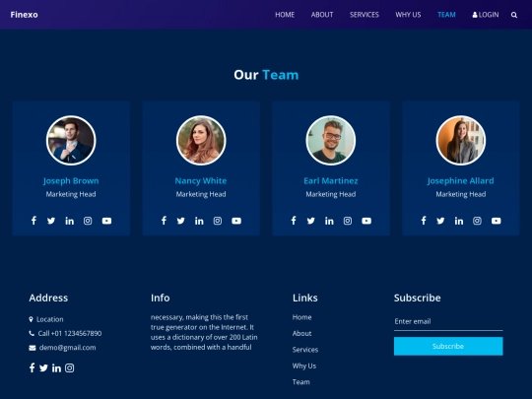The width and height of the screenshot is (532, 399).
Task: Open the search icon in navbar
Action: [x=514, y=15]
